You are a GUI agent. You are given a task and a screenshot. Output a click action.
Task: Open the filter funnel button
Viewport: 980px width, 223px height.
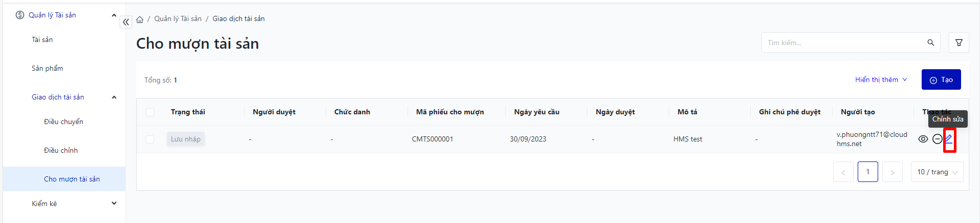pyautogui.click(x=959, y=43)
